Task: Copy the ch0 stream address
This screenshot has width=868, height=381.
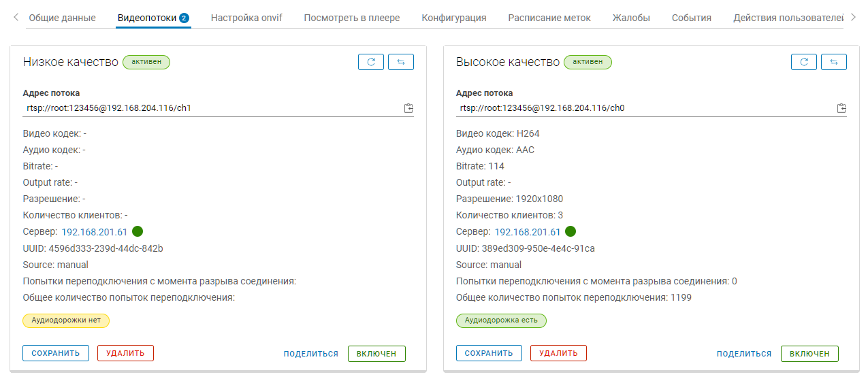Action: click(841, 108)
